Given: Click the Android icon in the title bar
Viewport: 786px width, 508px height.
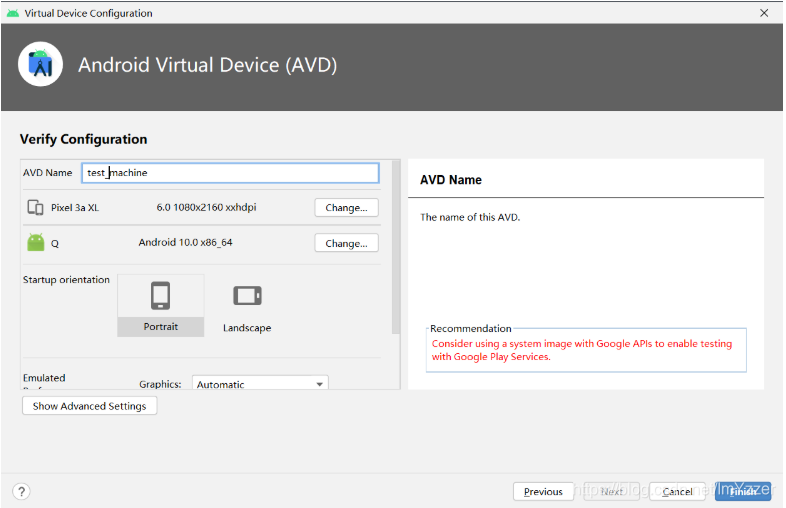Looking at the screenshot, I should 13,13.
